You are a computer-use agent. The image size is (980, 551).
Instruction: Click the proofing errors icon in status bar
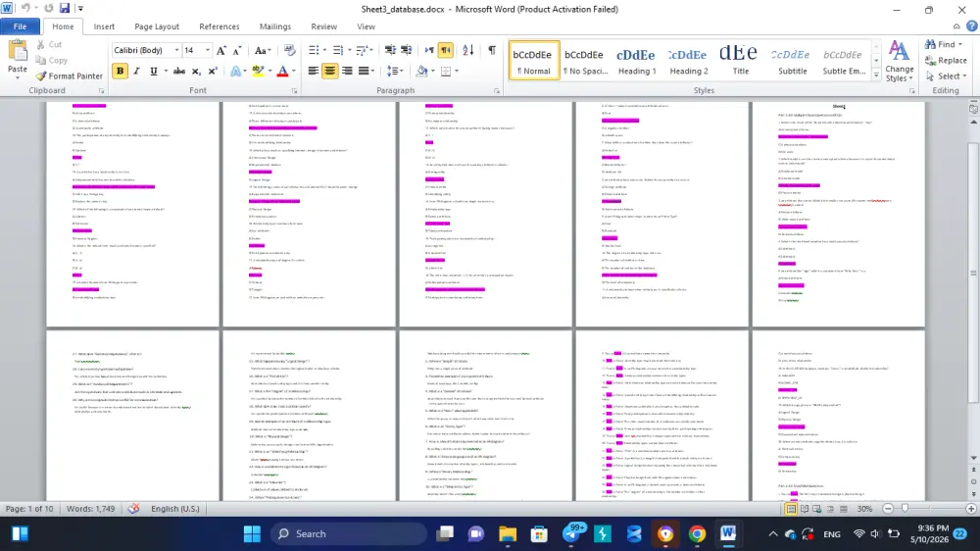click(133, 509)
